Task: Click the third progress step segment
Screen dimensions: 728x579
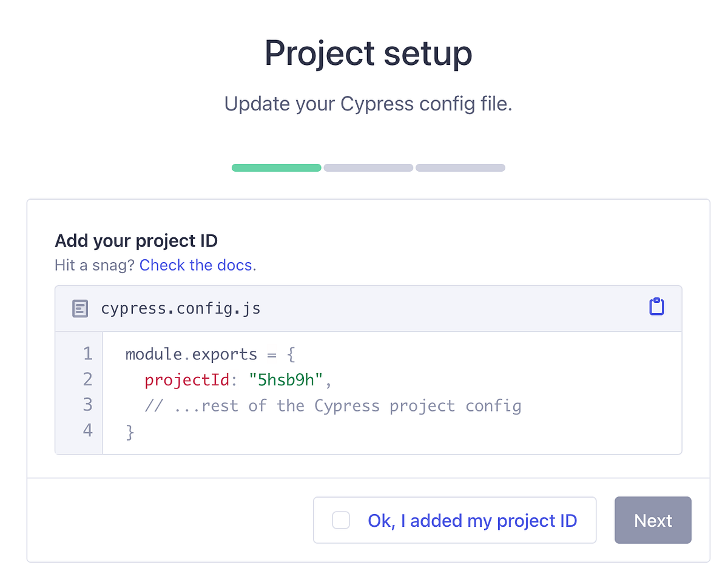Action: coord(460,168)
